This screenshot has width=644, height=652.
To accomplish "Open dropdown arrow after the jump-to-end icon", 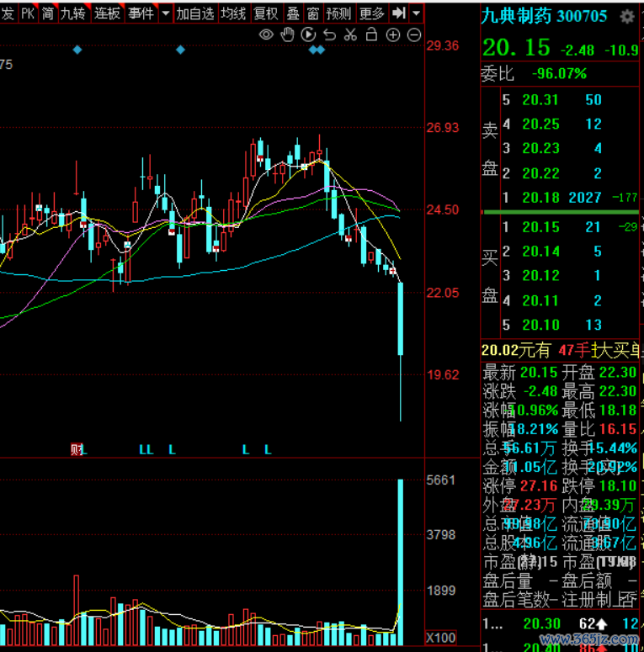I will pyautogui.click(x=416, y=13).
